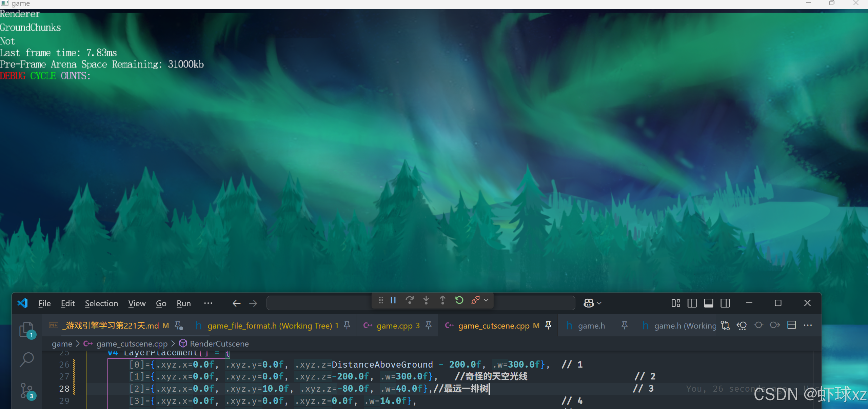Disconnect the debugger
This screenshot has width=868, height=409.
(475, 300)
